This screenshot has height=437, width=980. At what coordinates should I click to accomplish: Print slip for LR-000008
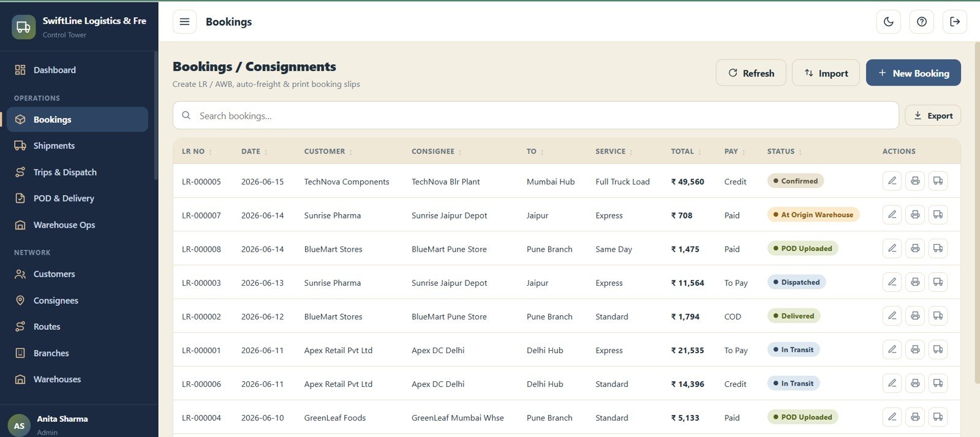(x=915, y=248)
